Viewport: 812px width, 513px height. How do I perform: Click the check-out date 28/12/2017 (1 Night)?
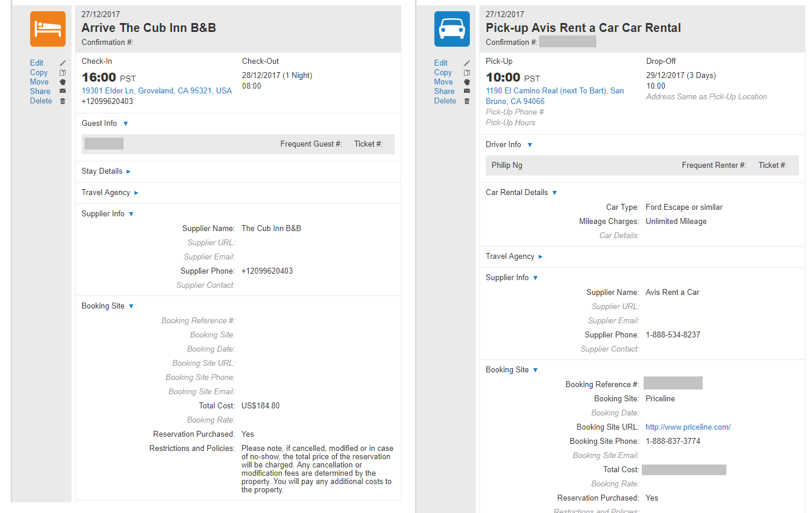click(x=277, y=76)
